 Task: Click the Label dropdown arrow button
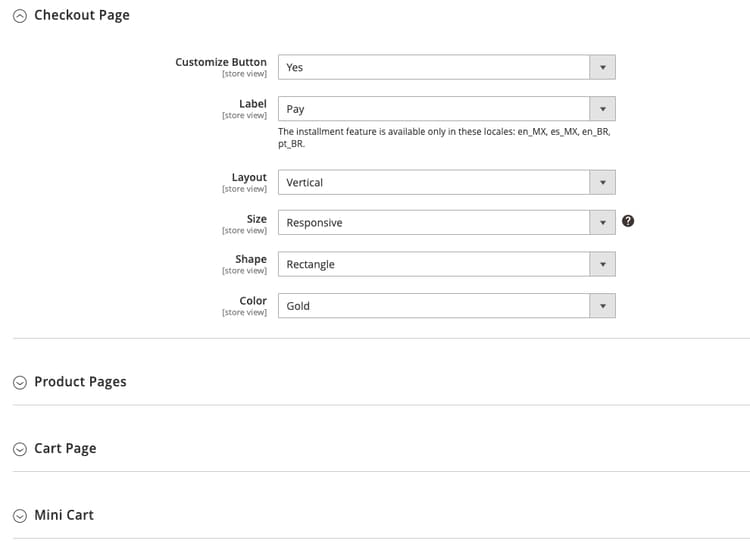[603, 109]
